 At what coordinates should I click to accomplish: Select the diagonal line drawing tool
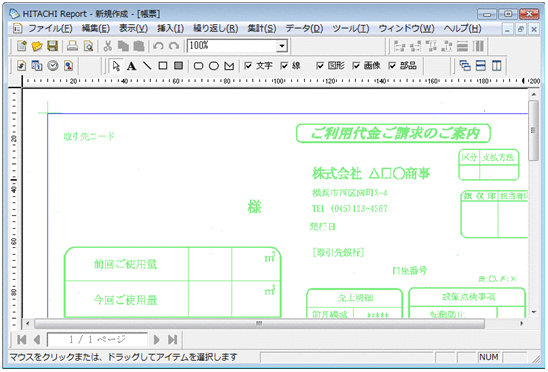click(147, 66)
